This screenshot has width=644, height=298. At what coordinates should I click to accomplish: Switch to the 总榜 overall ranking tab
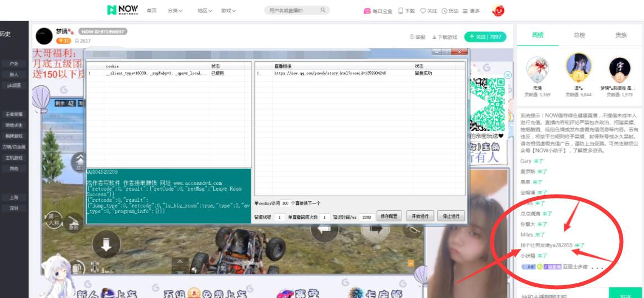point(579,35)
